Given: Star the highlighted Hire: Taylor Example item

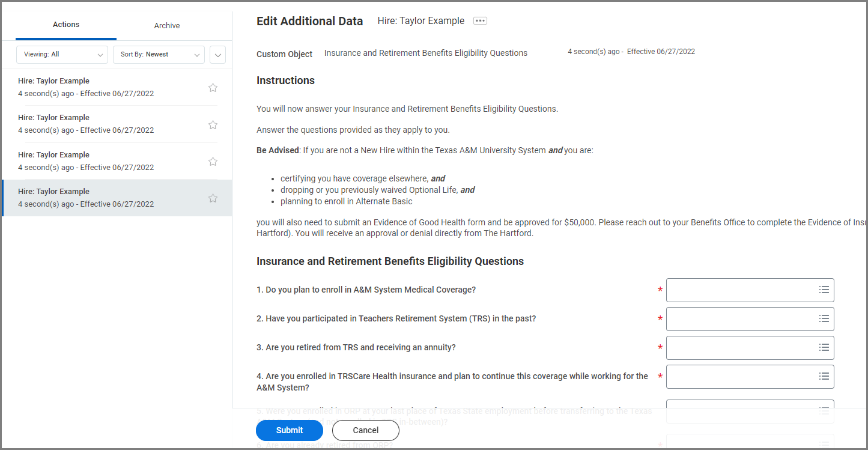Looking at the screenshot, I should pos(213,198).
